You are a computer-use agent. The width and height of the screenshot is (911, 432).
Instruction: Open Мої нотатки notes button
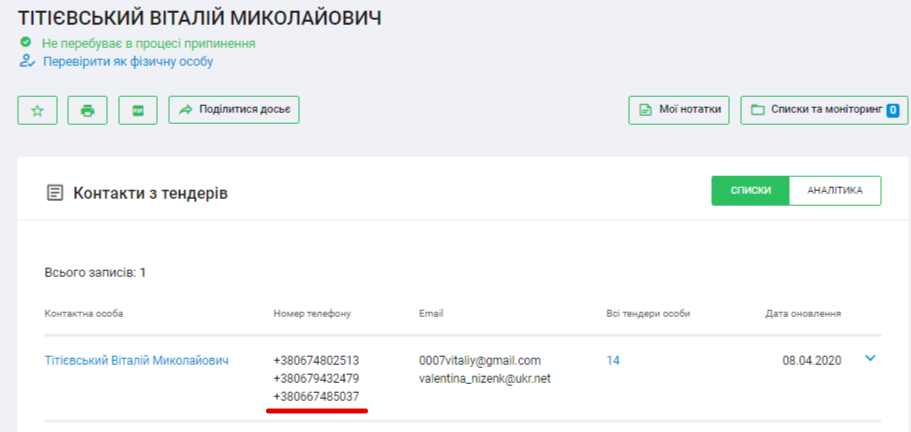679,110
